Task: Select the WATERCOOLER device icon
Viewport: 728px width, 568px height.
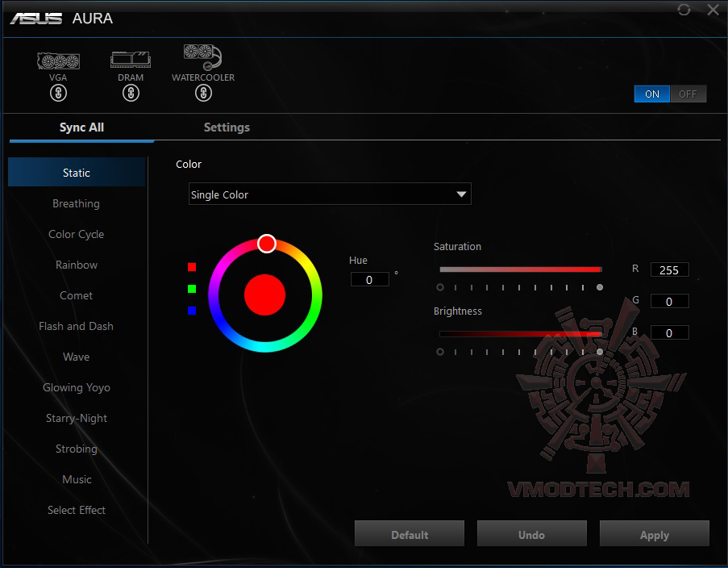Action: click(203, 57)
